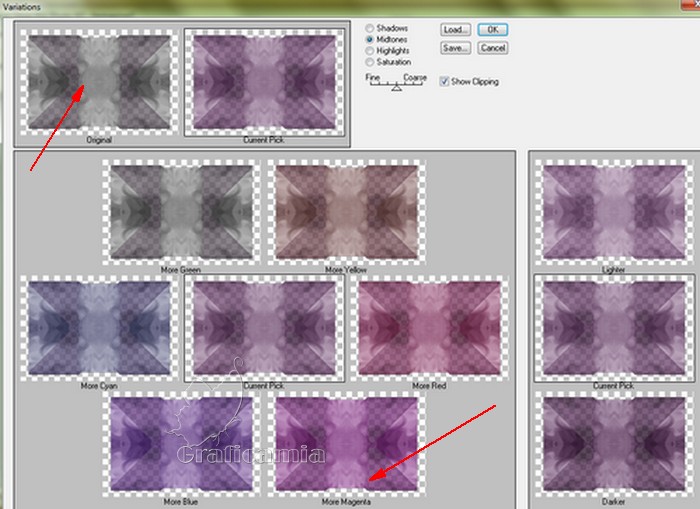Toggle the Show Clipping checkbox

[x=444, y=81]
